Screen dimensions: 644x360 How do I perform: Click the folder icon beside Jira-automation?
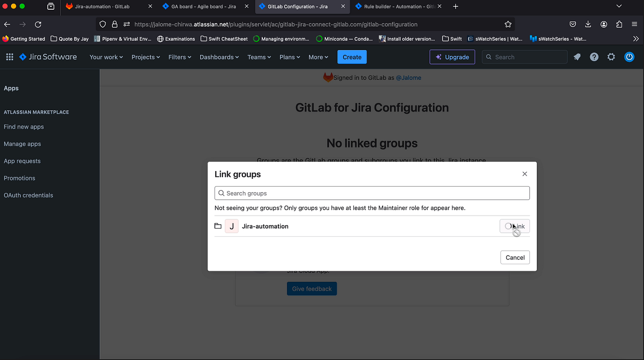point(218,226)
